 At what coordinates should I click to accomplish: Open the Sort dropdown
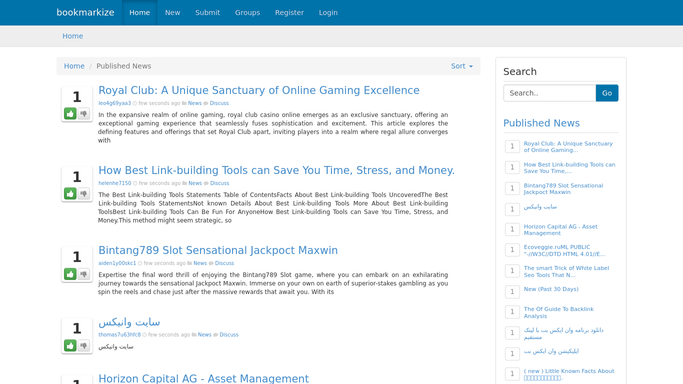point(462,66)
